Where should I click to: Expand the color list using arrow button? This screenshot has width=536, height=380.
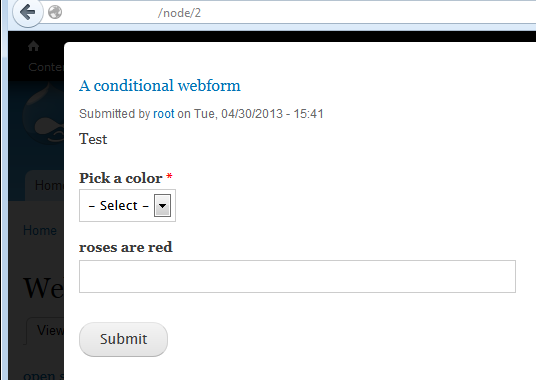[x=162, y=205]
